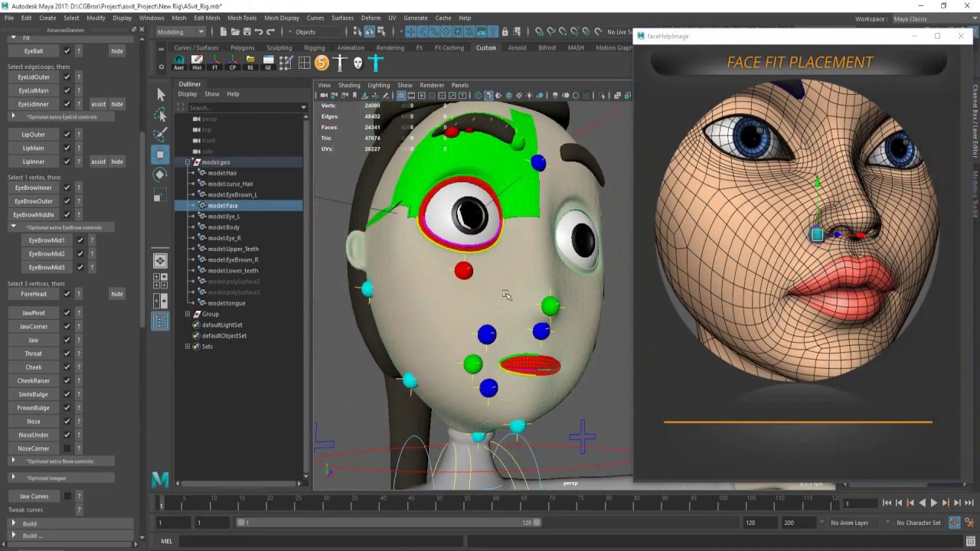Click the help ? button beside Throat
This screenshot has width=980, height=551.
pos(79,354)
